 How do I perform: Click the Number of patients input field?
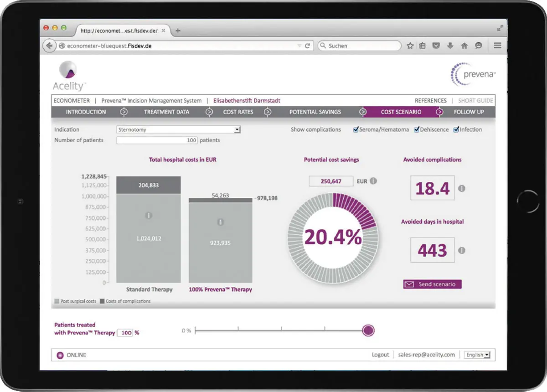157,140
